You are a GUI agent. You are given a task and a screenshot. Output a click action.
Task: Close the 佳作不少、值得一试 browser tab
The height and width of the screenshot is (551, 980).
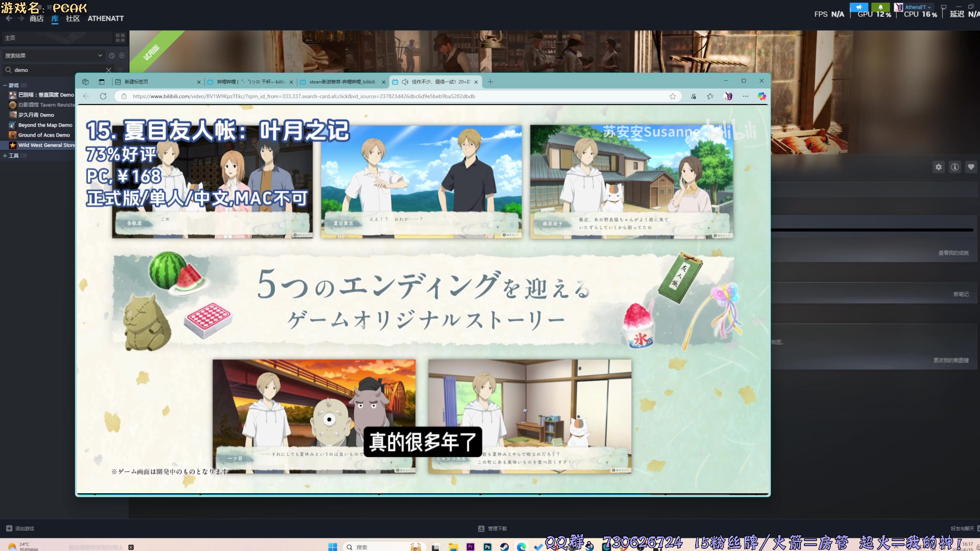click(476, 82)
